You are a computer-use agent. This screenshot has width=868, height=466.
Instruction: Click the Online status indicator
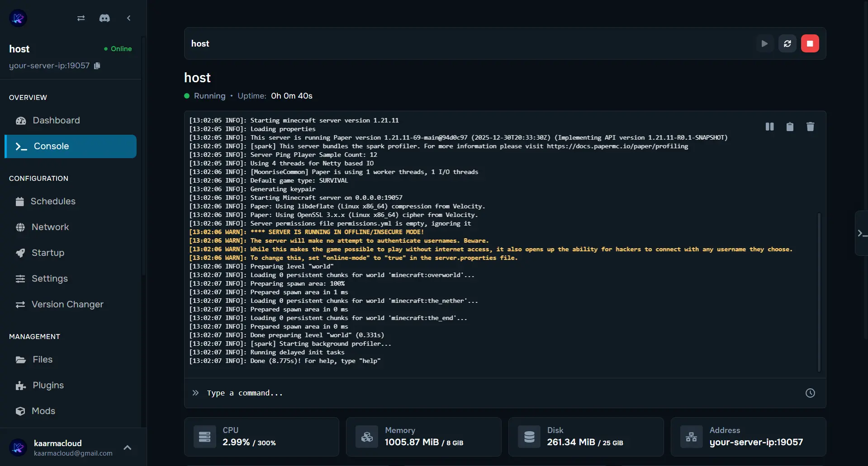pyautogui.click(x=118, y=49)
